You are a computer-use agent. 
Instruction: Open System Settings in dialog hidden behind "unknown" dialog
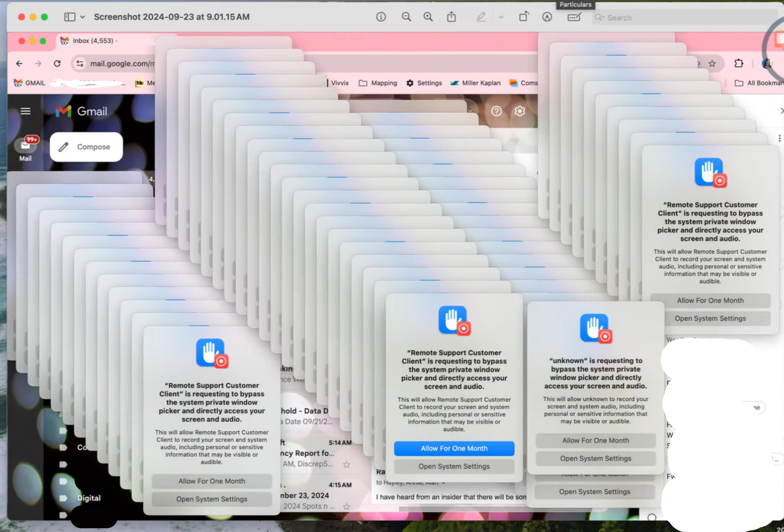(594, 491)
